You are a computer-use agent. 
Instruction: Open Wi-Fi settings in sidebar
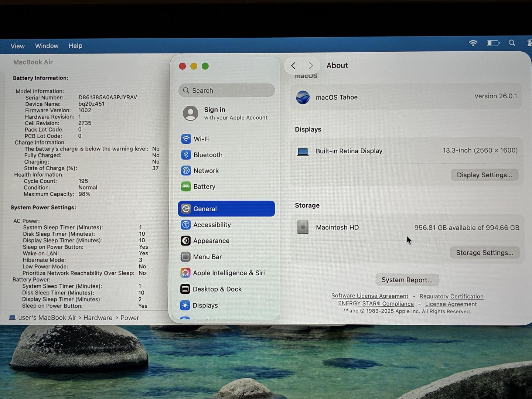[x=201, y=139]
